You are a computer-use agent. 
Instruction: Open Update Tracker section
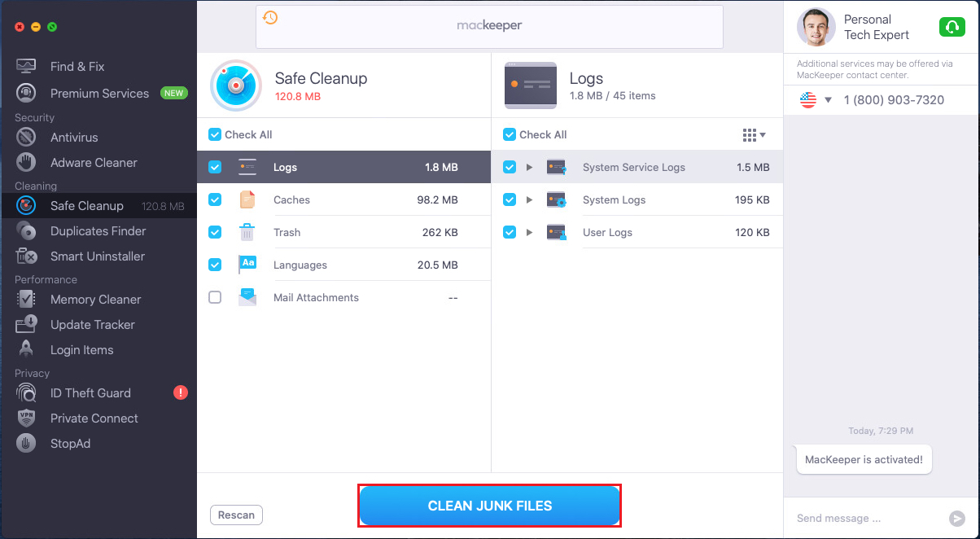pos(93,325)
